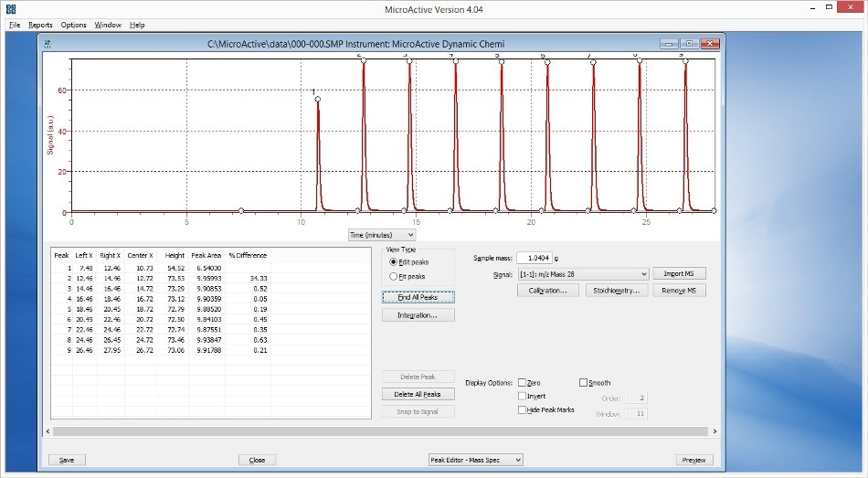Select left X cell 20.45
Screen dimensions: 868x478
tap(85, 320)
